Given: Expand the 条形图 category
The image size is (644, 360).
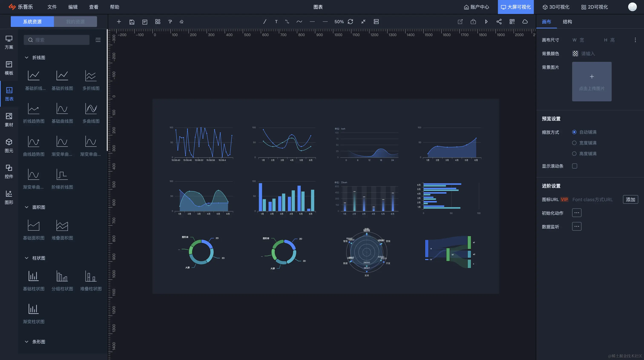Looking at the screenshot, I should (x=26, y=342).
